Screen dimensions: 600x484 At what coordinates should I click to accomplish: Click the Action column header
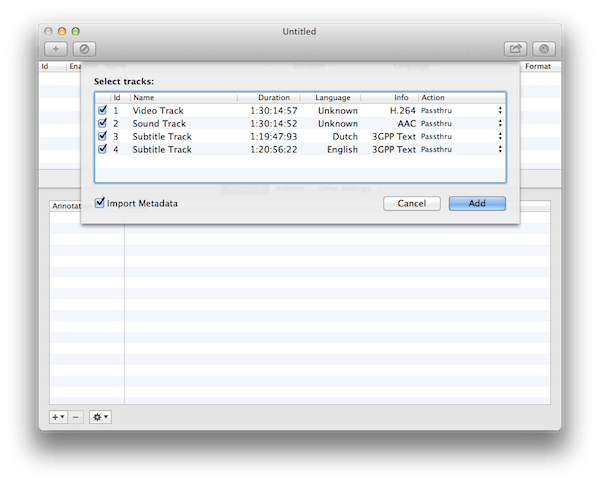[462, 98]
